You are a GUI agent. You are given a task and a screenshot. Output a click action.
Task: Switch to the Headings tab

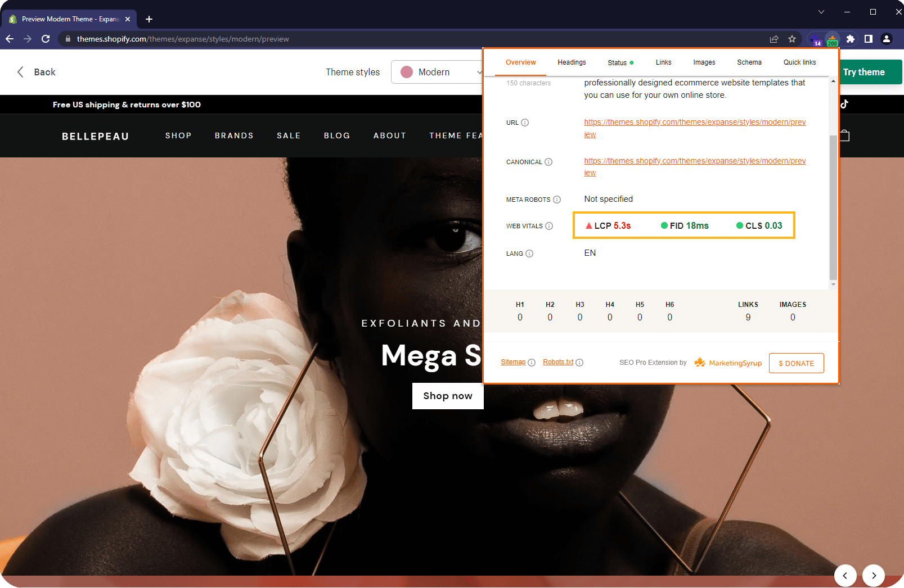coord(572,62)
